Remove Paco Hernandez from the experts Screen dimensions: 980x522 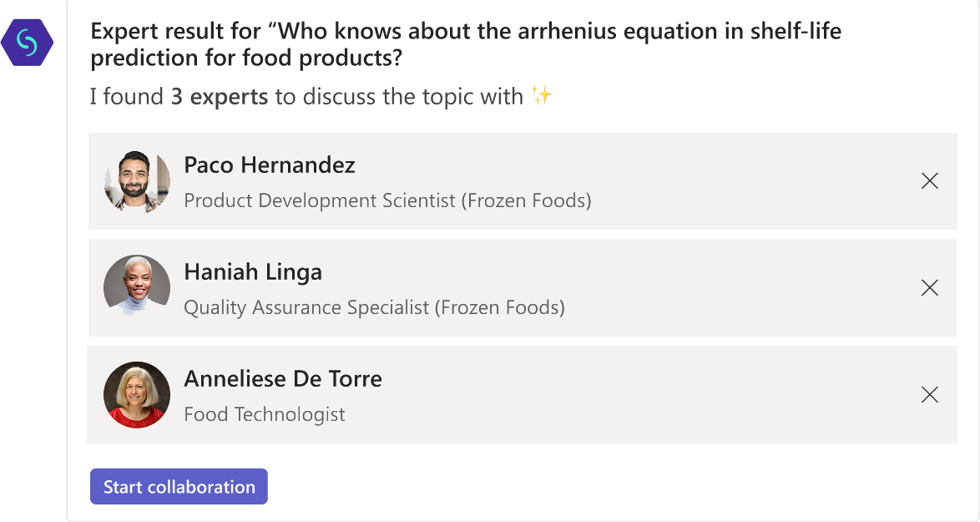[x=929, y=180]
